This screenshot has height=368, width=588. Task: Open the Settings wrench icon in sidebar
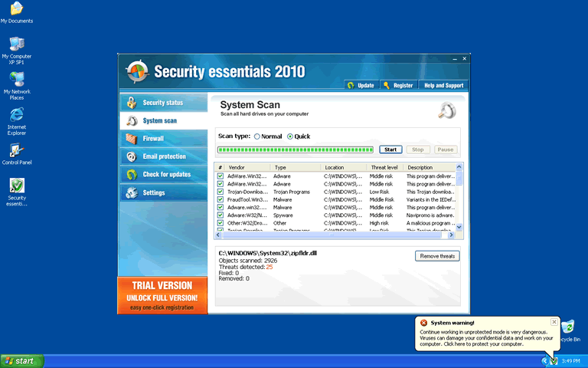point(132,192)
